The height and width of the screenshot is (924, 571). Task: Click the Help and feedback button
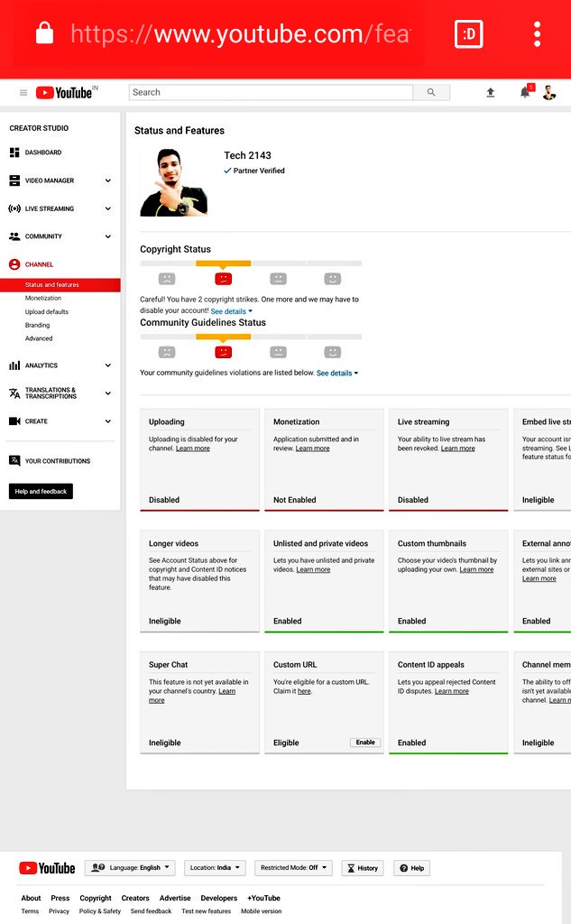[41, 492]
